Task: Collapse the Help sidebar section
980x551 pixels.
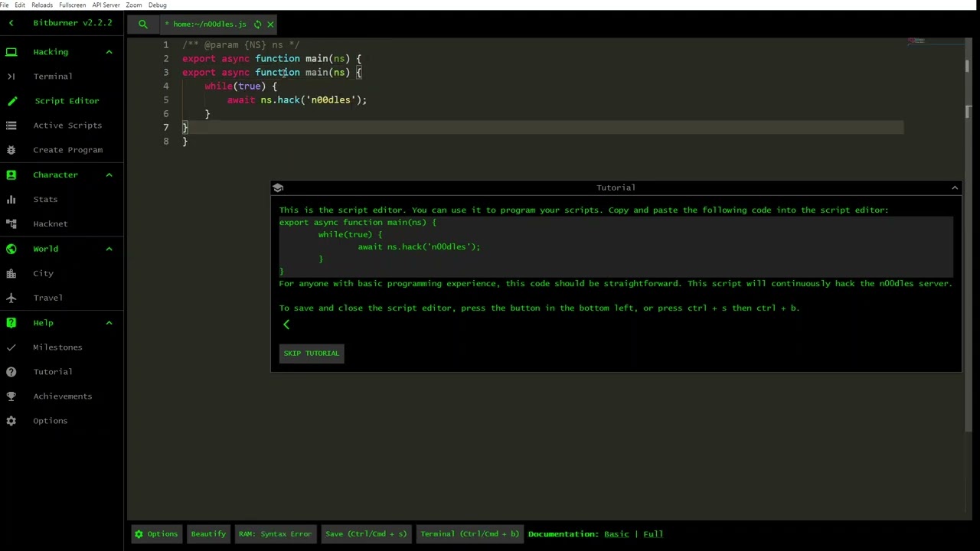Action: pos(109,323)
